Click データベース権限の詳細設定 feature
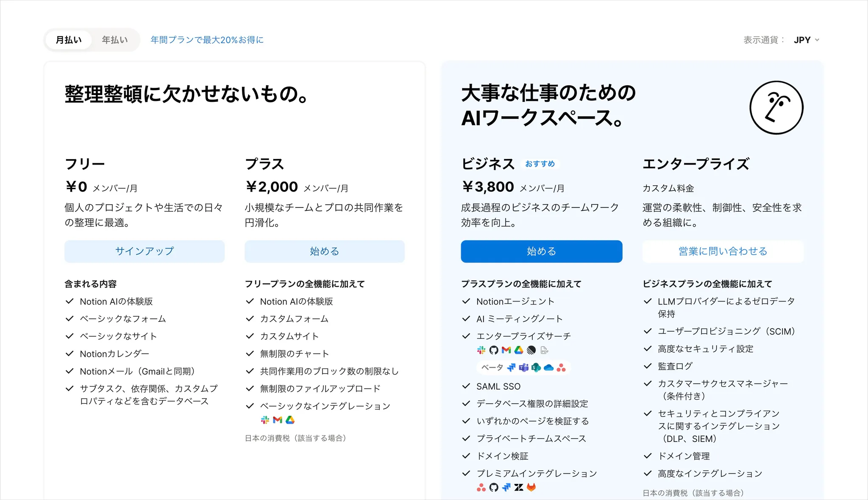 532,404
